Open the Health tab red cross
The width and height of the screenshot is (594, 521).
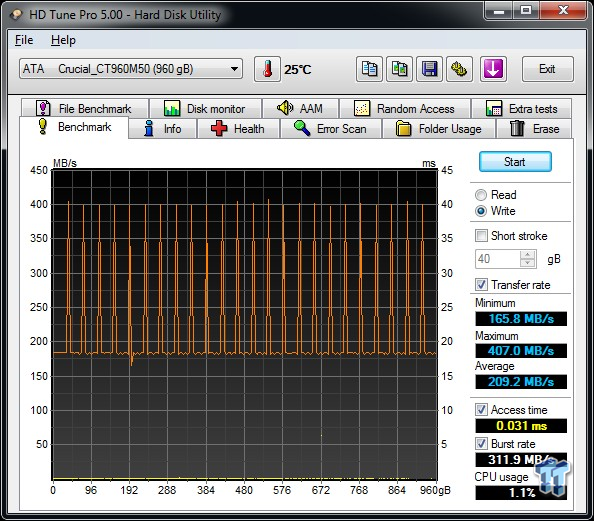click(x=238, y=128)
